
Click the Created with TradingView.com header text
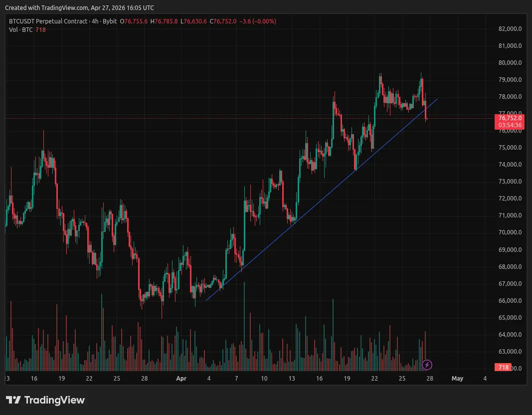(79, 7)
